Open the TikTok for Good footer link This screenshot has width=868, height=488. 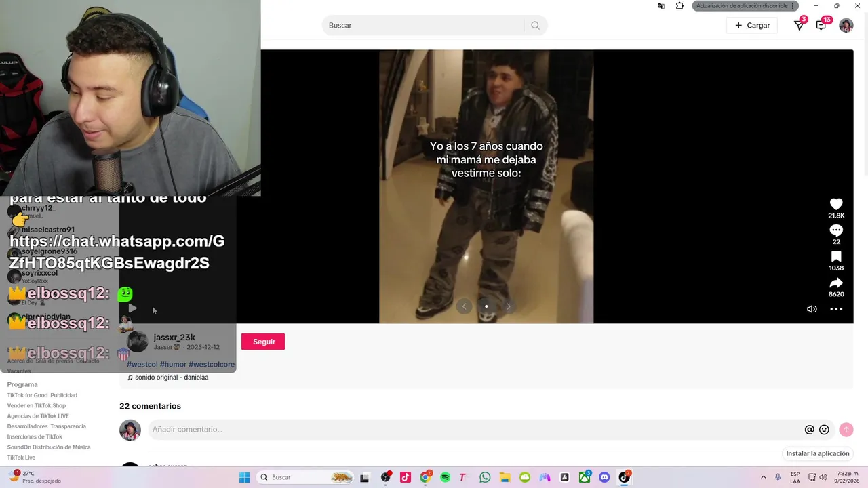click(27, 395)
